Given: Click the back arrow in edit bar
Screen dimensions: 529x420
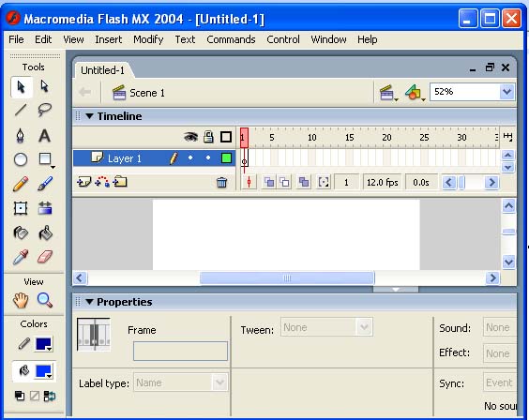Looking at the screenshot, I should click(84, 91).
